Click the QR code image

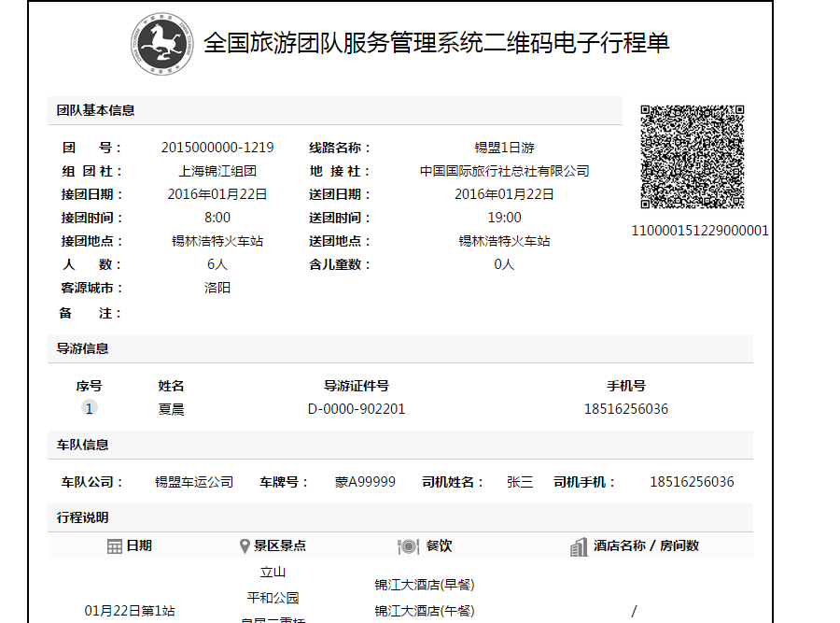coord(692,157)
